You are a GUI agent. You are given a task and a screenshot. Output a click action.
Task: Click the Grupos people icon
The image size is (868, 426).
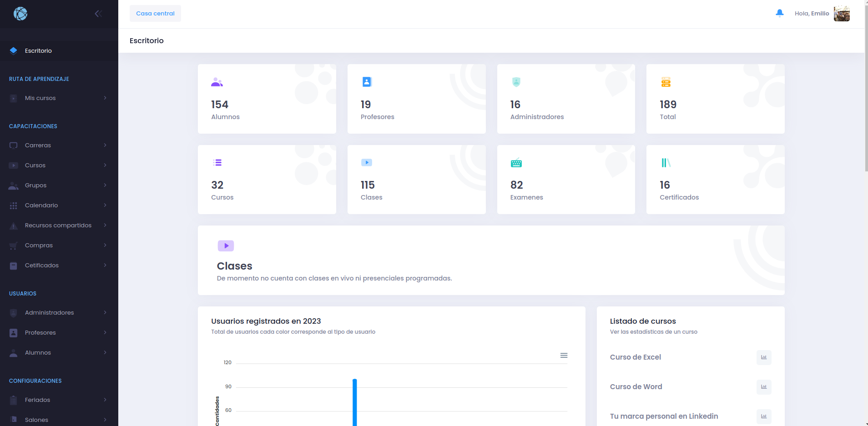click(13, 185)
